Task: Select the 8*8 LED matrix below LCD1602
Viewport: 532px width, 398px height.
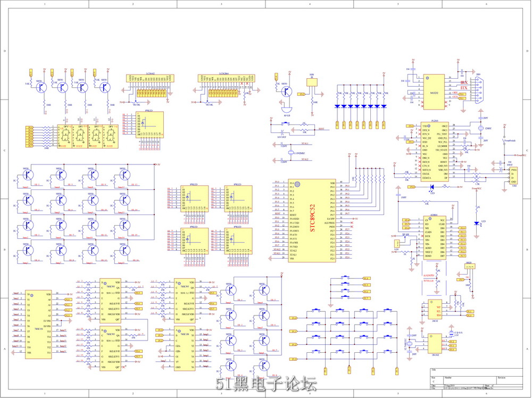Action: click(x=149, y=125)
